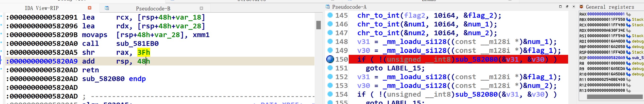Click sub_582080 call on pseudocode line 150
The image size is (644, 104).
point(476,59)
